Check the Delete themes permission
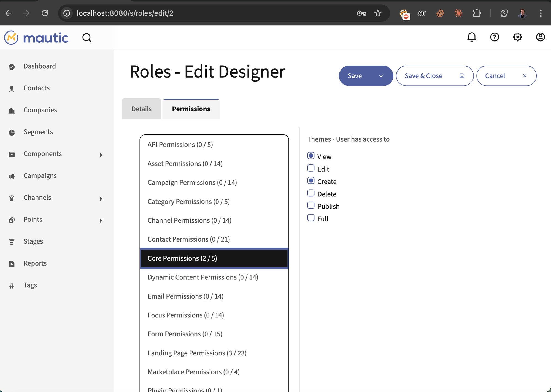The height and width of the screenshot is (392, 551). (311, 193)
